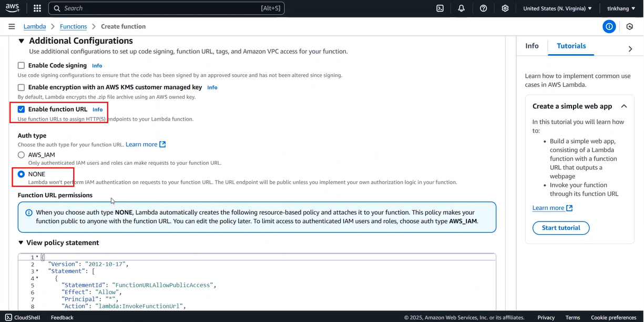This screenshot has height=322, width=644.
Task: Switch to the Info tab
Action: pos(532,46)
